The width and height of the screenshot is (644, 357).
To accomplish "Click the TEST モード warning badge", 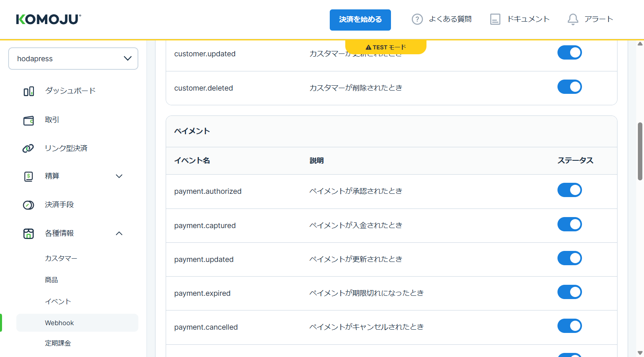I will (x=386, y=47).
